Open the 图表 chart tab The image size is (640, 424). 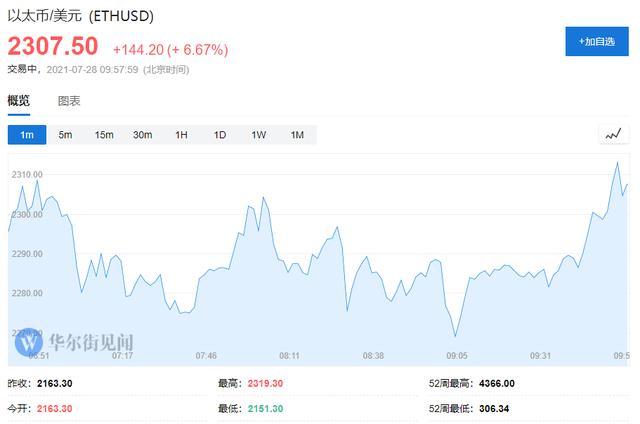(x=69, y=101)
